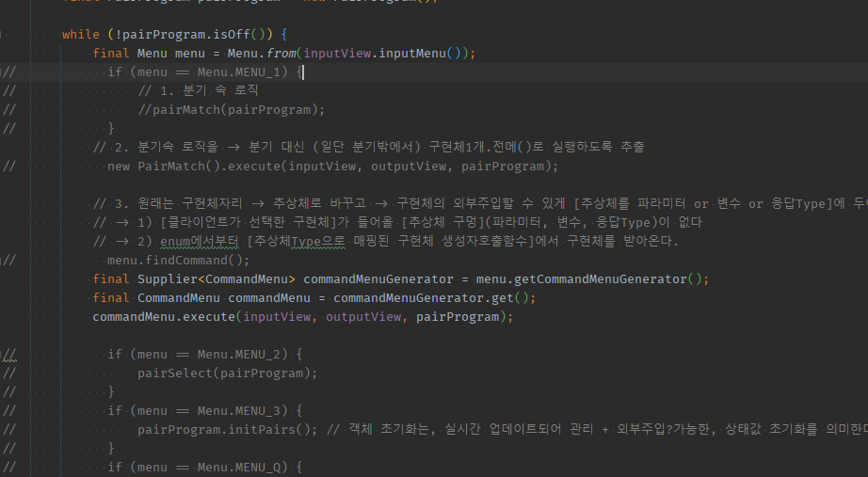Click 'new PairMatch()' in the commented line
This screenshot has width=868, height=477.
point(163,166)
